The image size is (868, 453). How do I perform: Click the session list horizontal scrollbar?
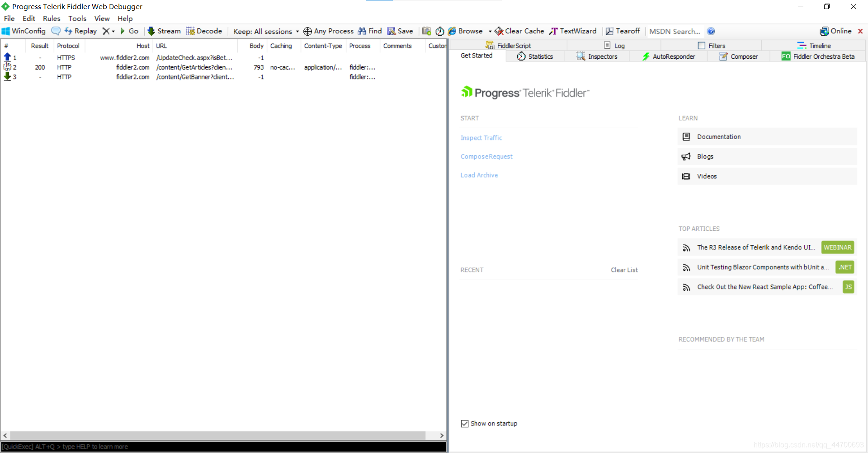[x=218, y=435]
